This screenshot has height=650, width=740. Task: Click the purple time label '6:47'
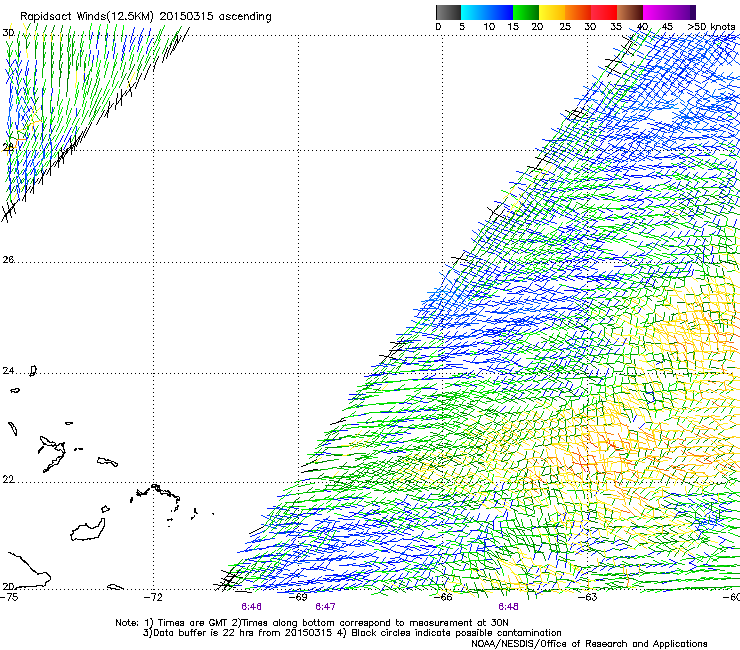(325, 607)
